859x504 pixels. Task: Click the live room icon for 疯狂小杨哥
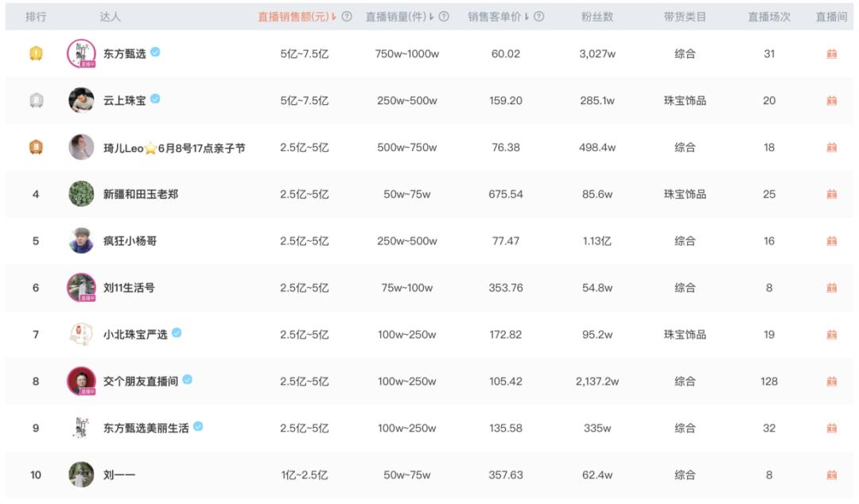click(832, 241)
